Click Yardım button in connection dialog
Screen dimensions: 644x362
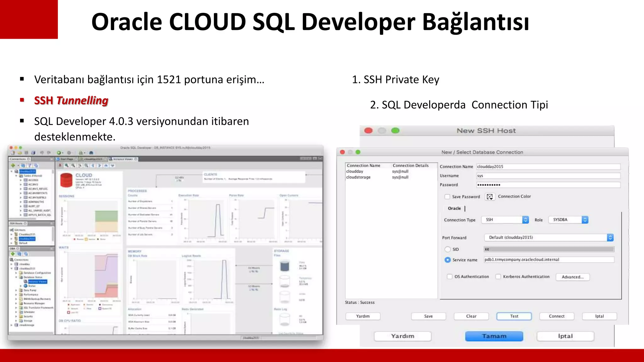(x=363, y=316)
